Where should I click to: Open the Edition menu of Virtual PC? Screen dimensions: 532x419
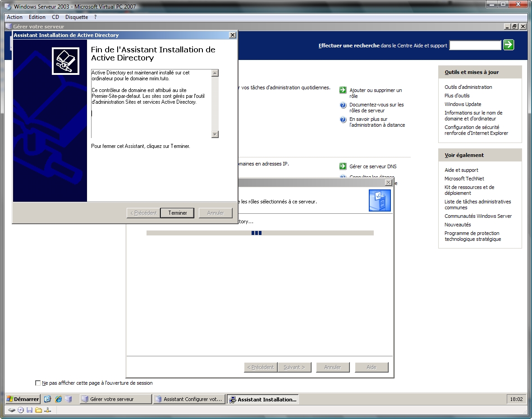pyautogui.click(x=37, y=17)
